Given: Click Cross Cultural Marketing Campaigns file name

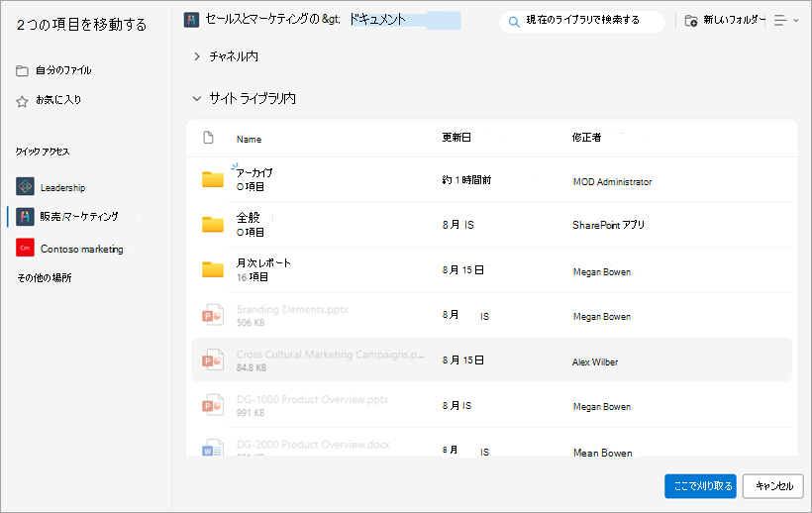Looking at the screenshot, I should click(x=331, y=355).
